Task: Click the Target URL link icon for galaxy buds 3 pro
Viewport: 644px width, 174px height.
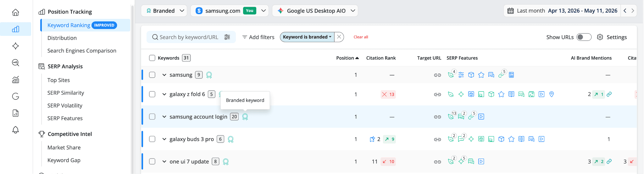Action: click(437, 139)
